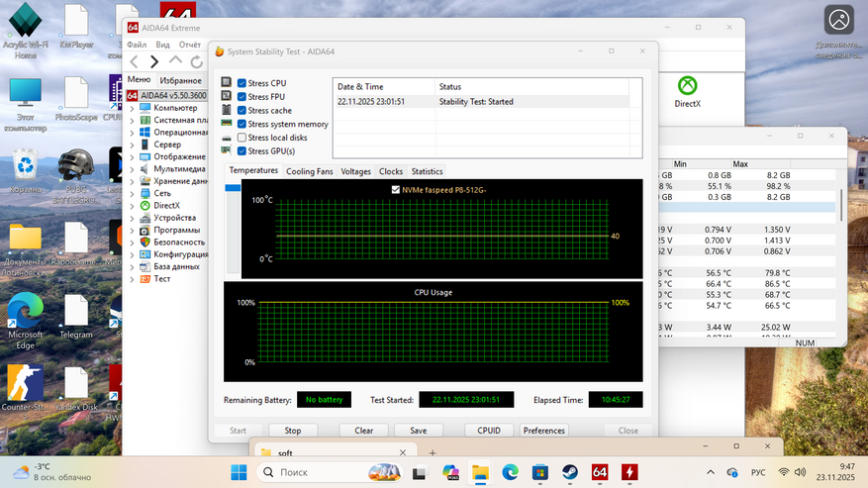Screen dimensions: 868x488
Task: Select DirectX in the AIDA64 tree
Action: [166, 205]
